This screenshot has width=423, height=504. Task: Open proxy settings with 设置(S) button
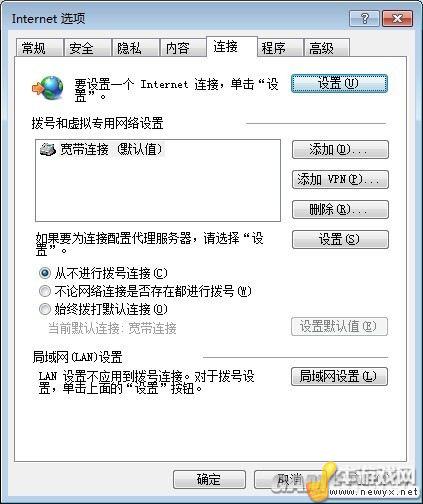pyautogui.click(x=340, y=239)
